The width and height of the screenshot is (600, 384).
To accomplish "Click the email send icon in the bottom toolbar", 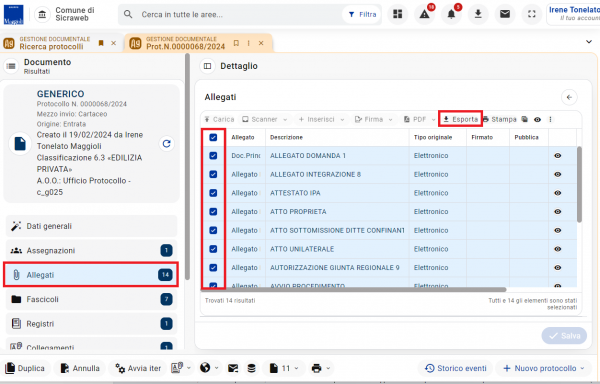I will point(233,368).
